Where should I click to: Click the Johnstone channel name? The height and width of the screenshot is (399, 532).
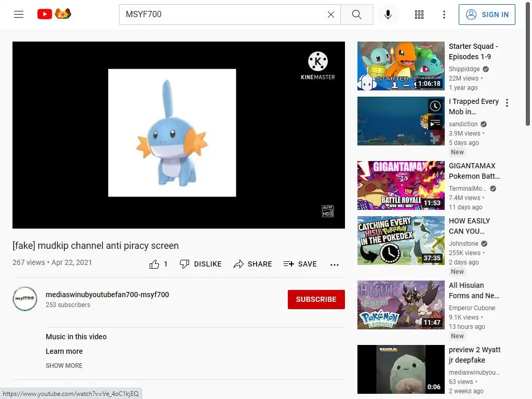click(463, 243)
